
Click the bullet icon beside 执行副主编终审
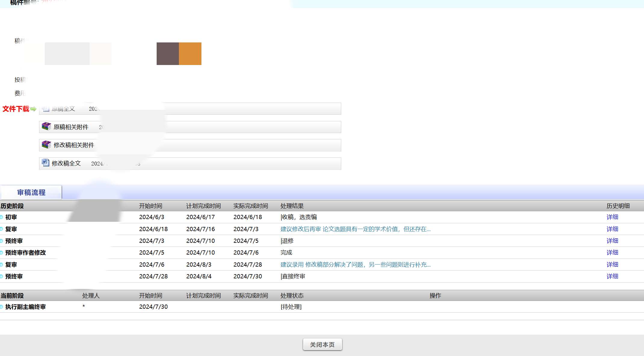point(2,307)
